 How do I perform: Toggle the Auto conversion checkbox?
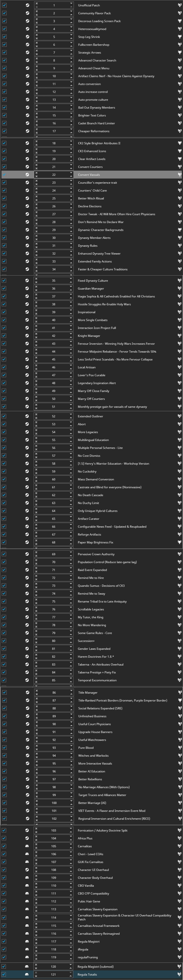click(x=4, y=84)
